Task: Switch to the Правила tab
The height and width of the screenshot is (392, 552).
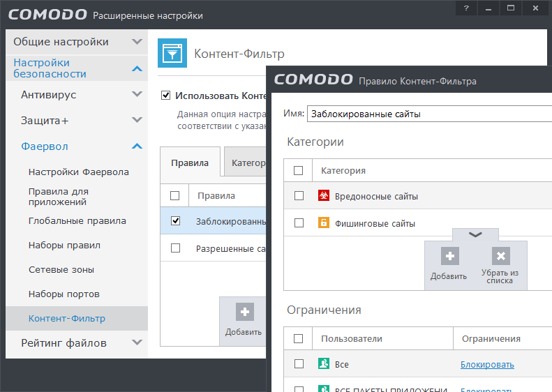Action: pos(190,163)
